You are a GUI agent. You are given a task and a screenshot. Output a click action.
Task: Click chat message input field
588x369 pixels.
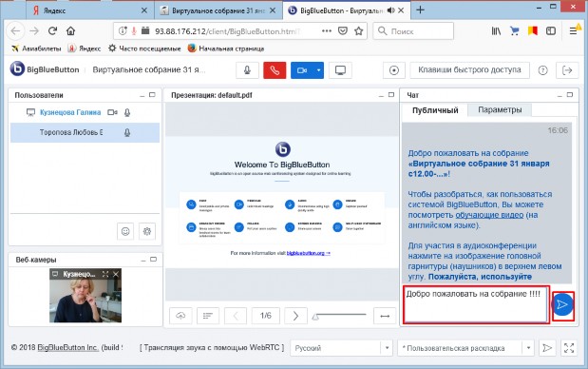click(476, 304)
